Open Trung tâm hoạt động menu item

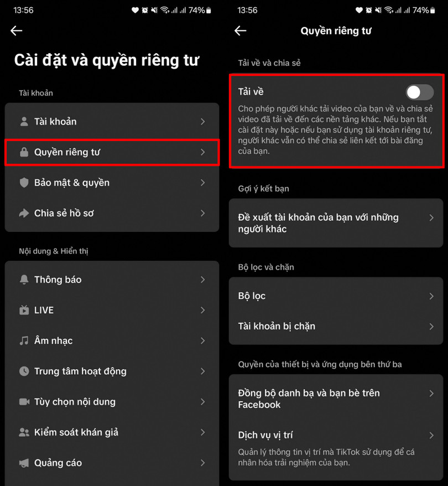tap(112, 371)
